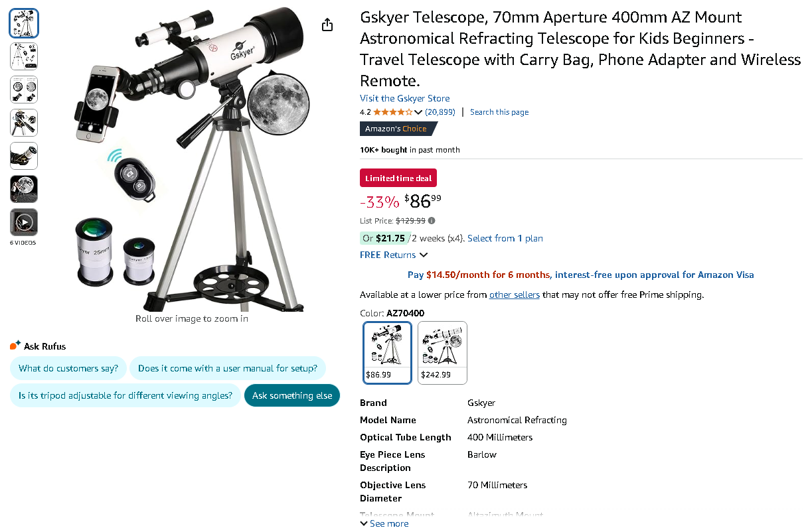Image resolution: width=812 pixels, height=530 pixels.
Task: Ask Rufus what customers say
Action: pos(68,368)
